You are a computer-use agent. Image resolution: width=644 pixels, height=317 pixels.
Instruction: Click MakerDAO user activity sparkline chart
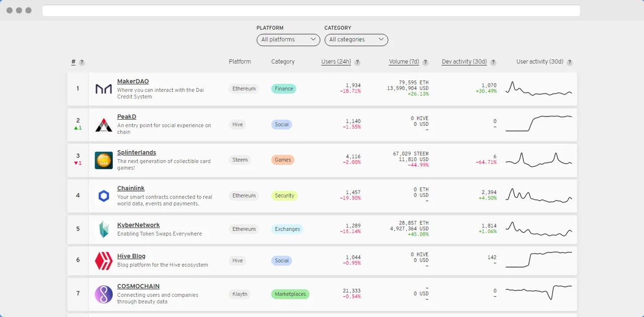coord(539,89)
